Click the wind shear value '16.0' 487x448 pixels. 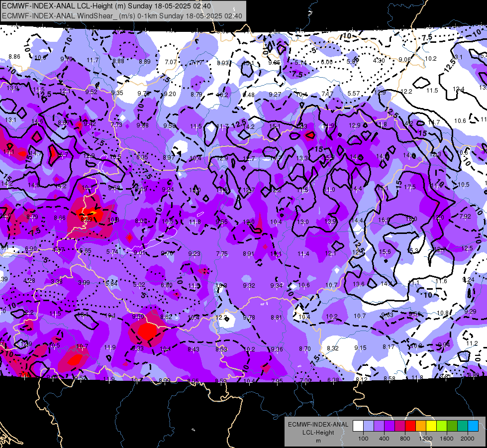(x=384, y=220)
